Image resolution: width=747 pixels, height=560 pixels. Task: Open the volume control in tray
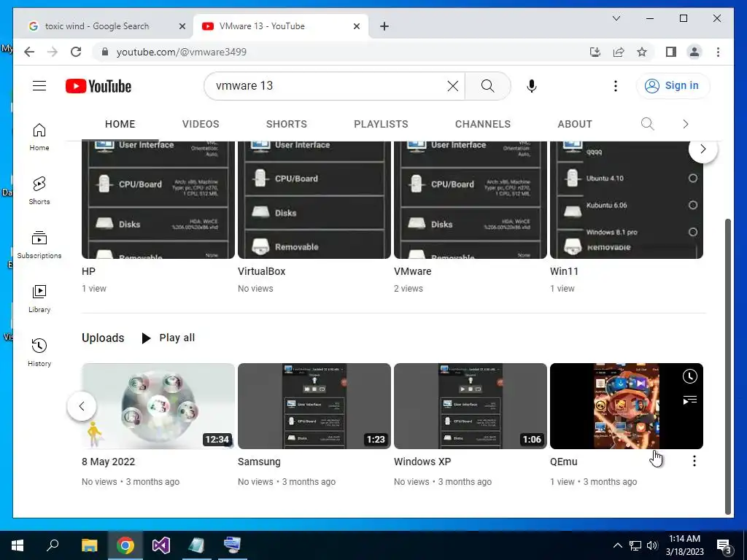[651, 545]
